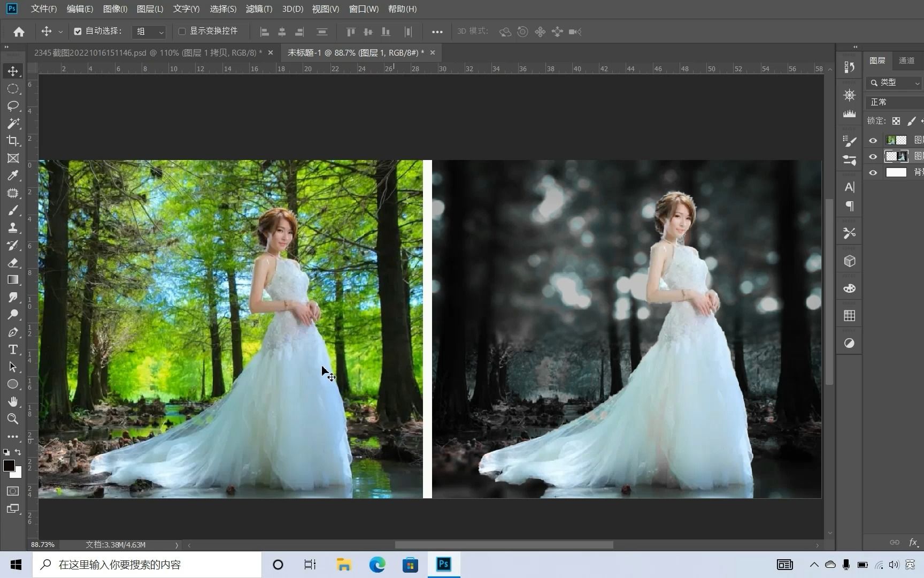
Task: Select the Path Selection tool
Action: click(13, 367)
